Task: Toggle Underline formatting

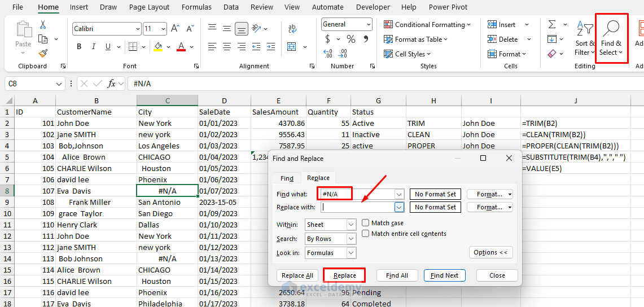Action: [x=108, y=46]
